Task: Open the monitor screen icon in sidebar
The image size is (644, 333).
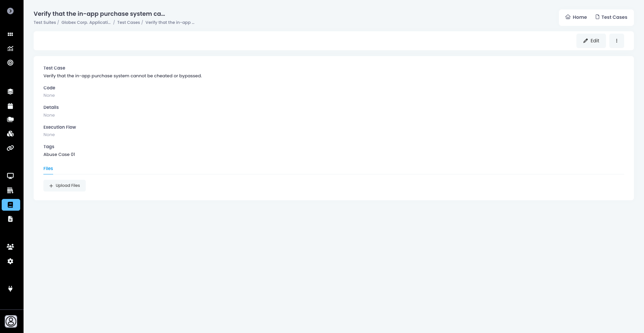Action: (10, 176)
